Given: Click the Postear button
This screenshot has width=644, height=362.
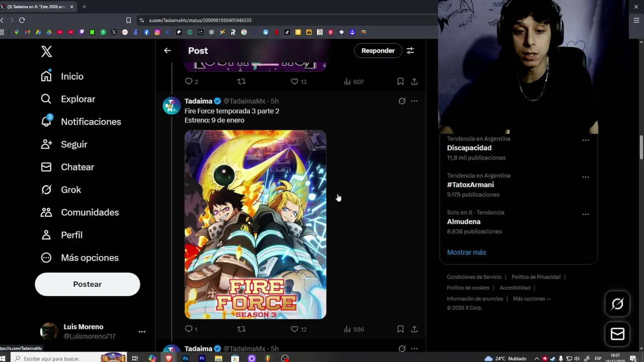Looking at the screenshot, I should tap(88, 284).
